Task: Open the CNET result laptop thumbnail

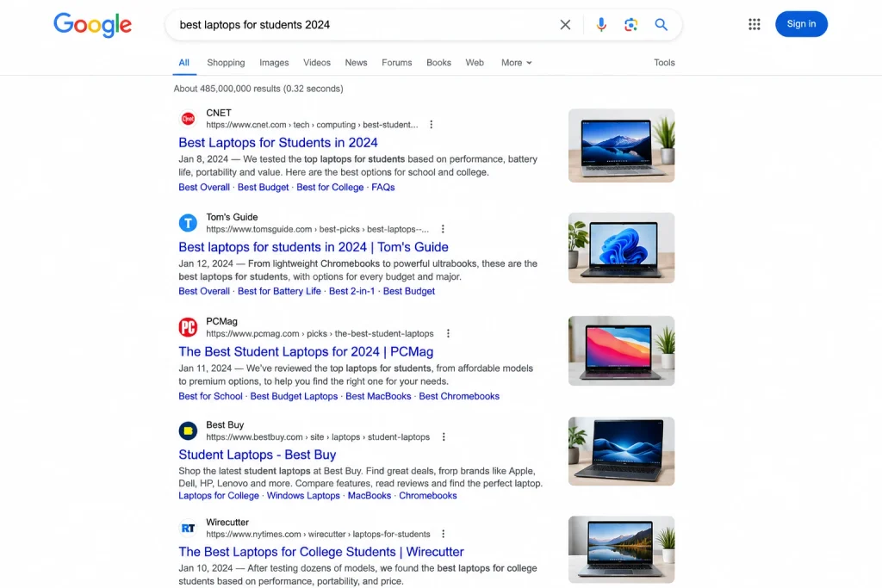Action: pos(621,145)
